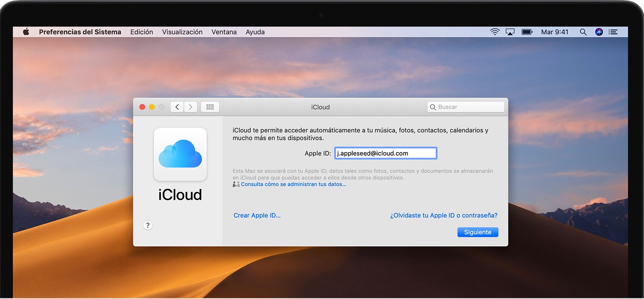The height and width of the screenshot is (299, 644).
Task: Click the iCloud cloud logo
Action: tap(180, 154)
